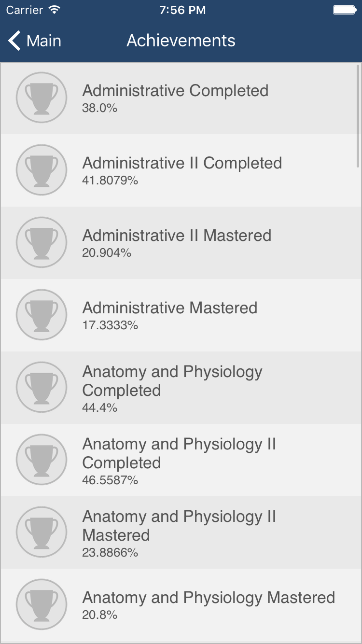Tap the Wi-Fi status icon
362x644 pixels.
coord(55,10)
